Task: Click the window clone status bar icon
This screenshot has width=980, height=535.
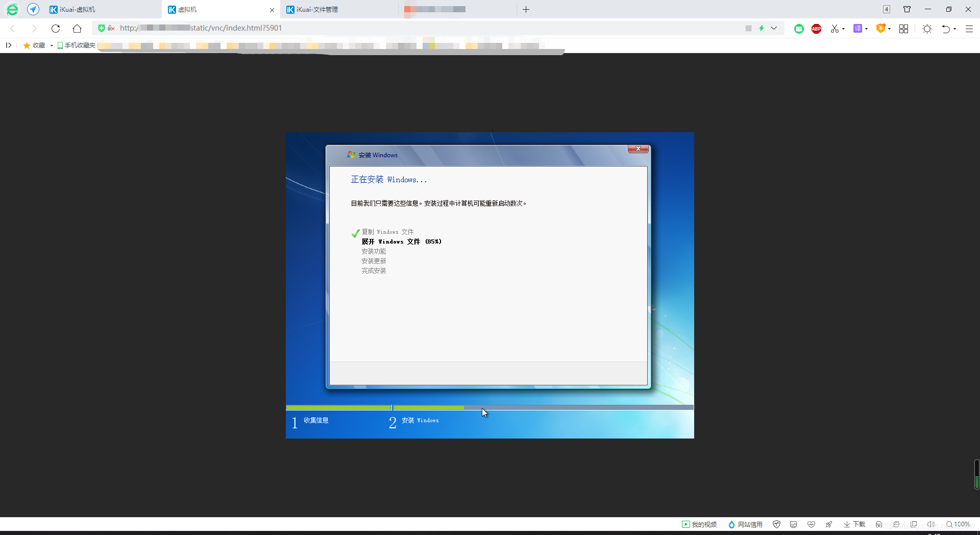Action: click(914, 524)
